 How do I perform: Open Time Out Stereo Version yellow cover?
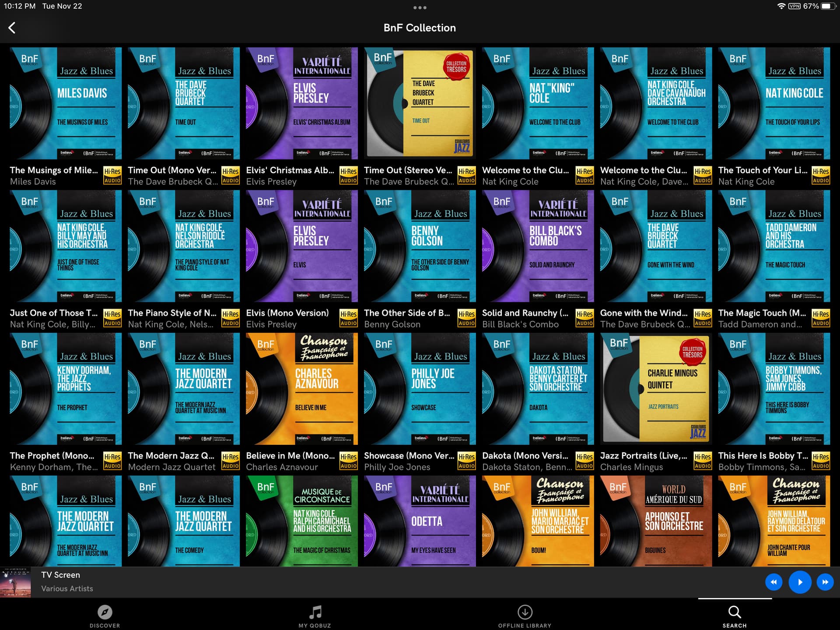420,103
